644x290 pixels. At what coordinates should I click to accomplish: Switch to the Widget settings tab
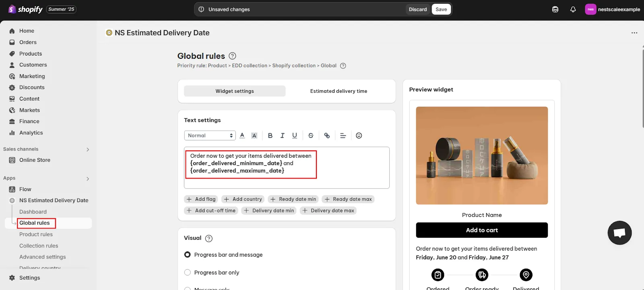point(235,91)
